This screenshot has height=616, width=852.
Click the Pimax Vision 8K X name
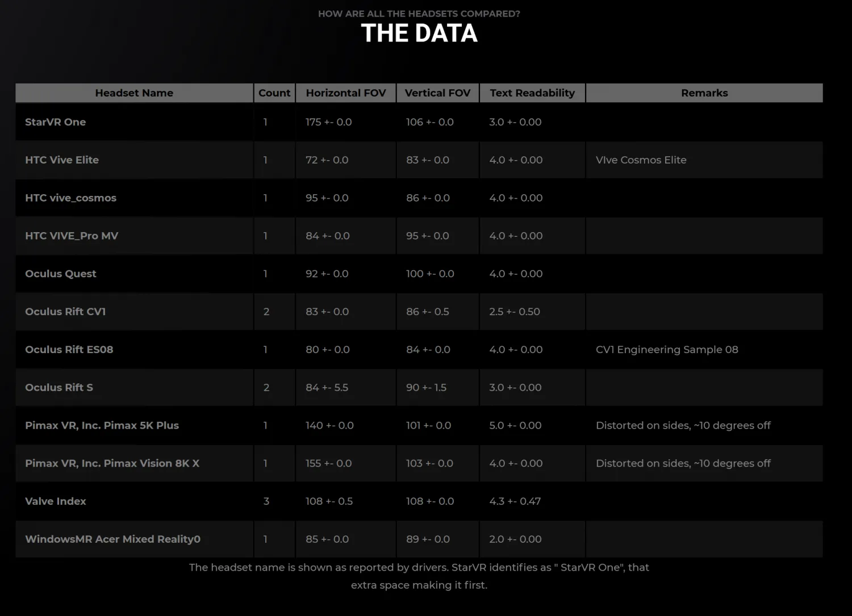click(x=112, y=463)
